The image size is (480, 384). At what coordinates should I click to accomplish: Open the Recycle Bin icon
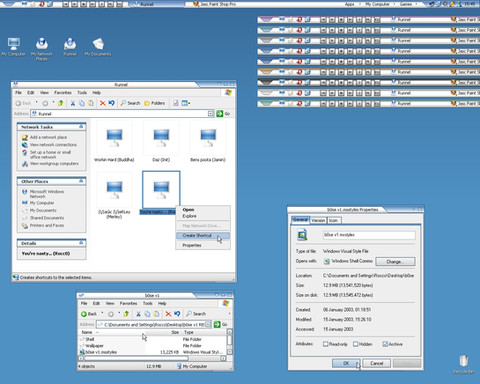[464, 364]
